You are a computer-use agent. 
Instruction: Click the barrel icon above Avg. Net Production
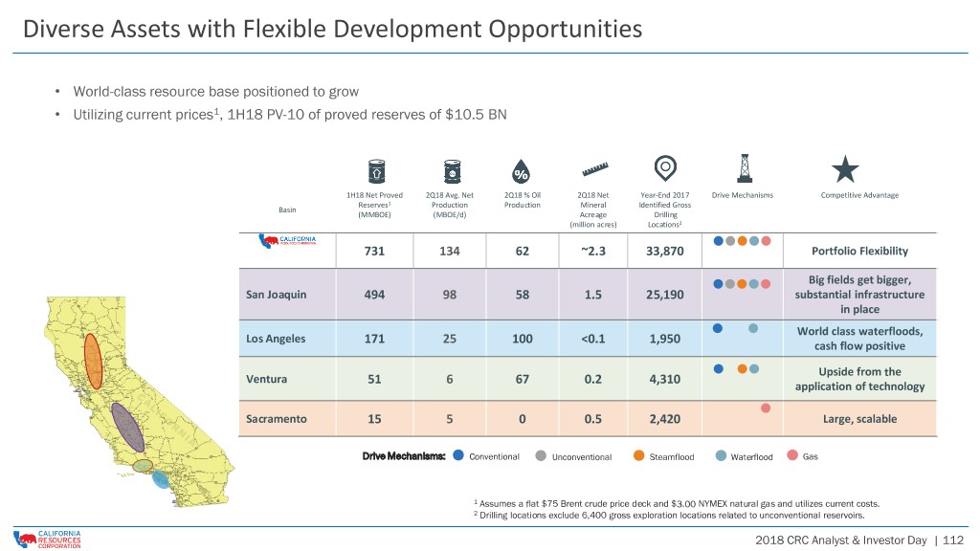point(452,170)
